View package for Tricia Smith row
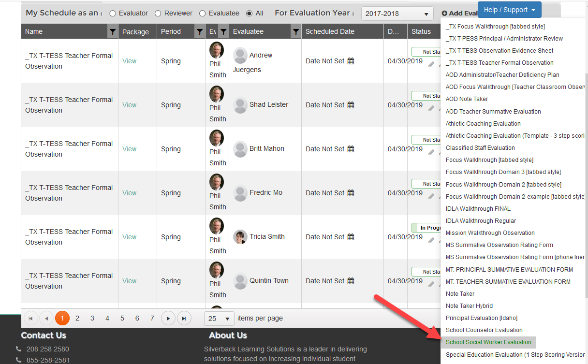This screenshot has width=588, height=364. coord(129,237)
